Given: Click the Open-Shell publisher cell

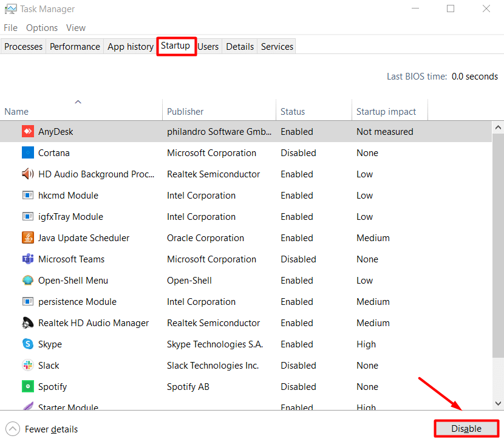Looking at the screenshot, I should (x=189, y=281).
